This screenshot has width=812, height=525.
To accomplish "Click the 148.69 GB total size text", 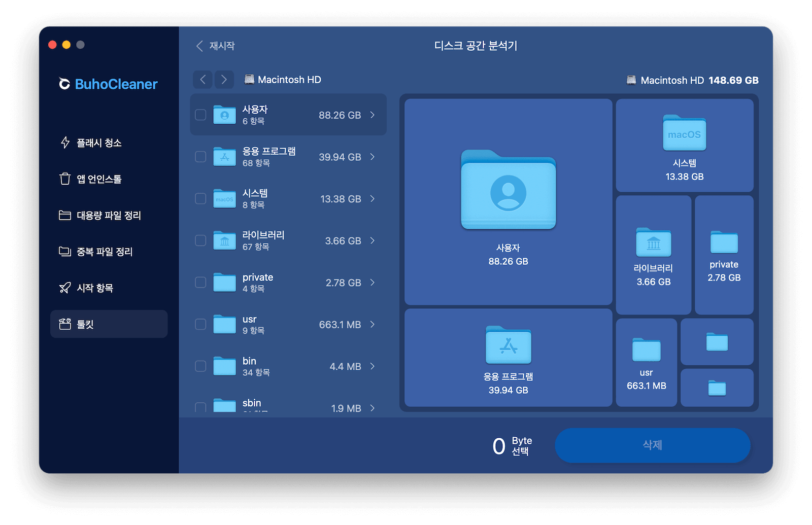I will coord(733,80).
